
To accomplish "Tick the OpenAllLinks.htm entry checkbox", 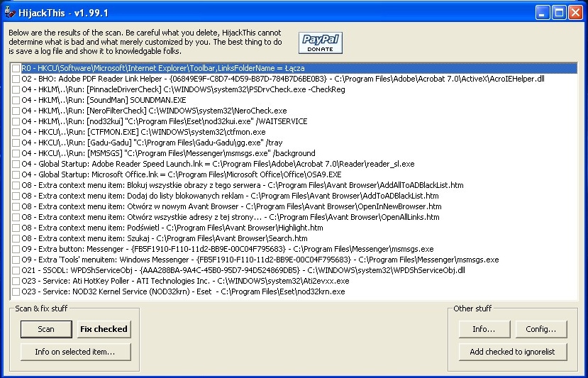I will point(16,217).
